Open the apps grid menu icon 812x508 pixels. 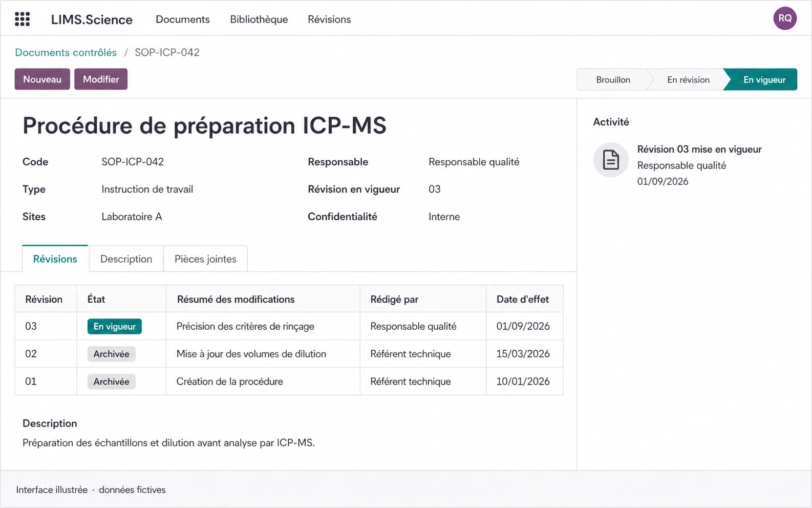(22, 19)
